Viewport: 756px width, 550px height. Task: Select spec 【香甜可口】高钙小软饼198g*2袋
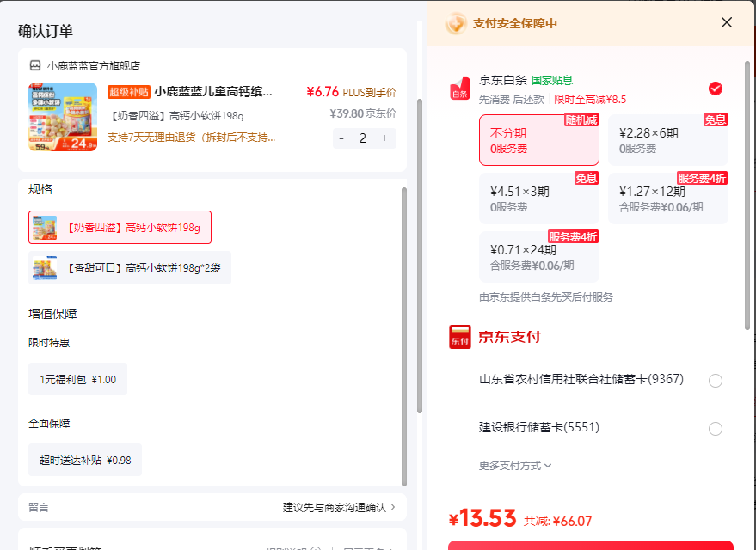point(130,268)
